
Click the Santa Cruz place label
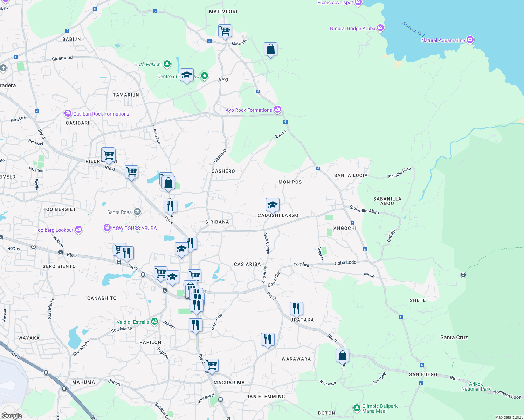pyautogui.click(x=454, y=337)
